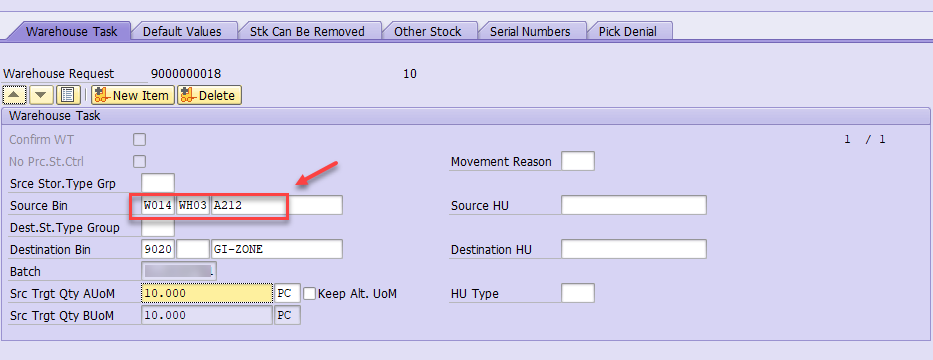Click the Source HU input field

(x=634, y=205)
